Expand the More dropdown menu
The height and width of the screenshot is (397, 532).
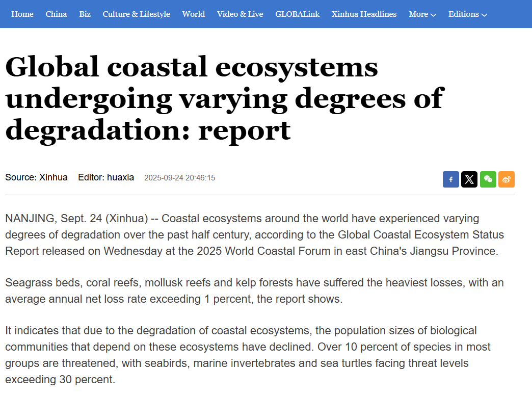(422, 14)
